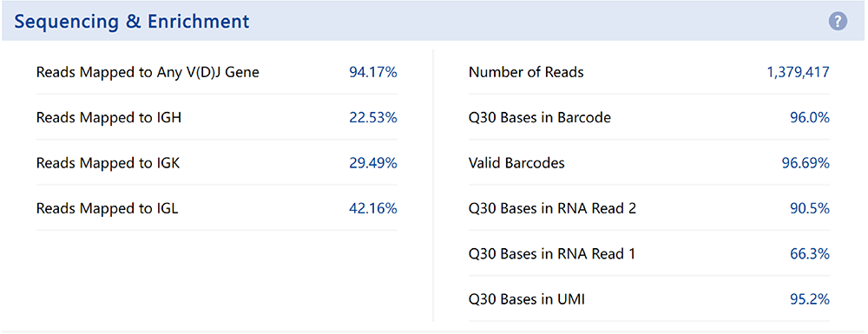The image size is (868, 334).
Task: Click the Reads Mapped to IGK label
Action: (x=108, y=163)
